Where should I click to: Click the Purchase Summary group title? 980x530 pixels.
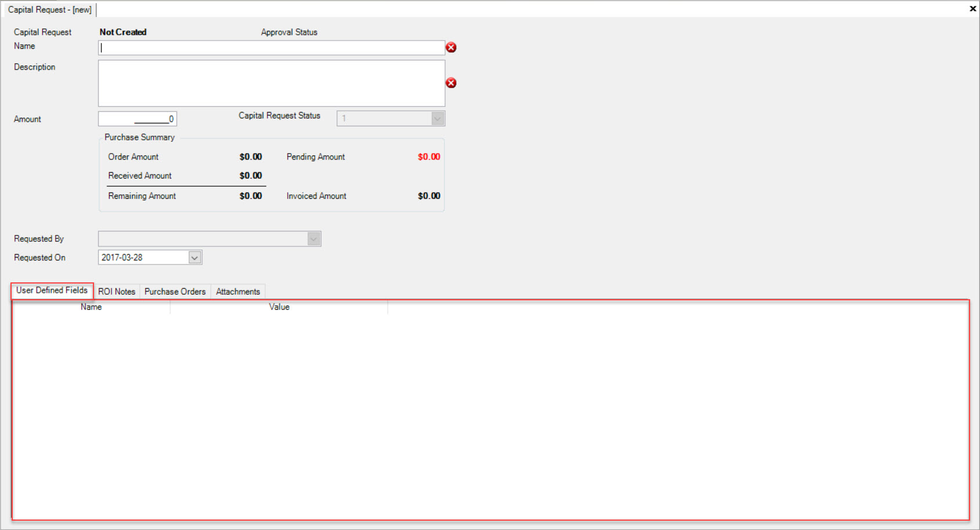tap(139, 137)
